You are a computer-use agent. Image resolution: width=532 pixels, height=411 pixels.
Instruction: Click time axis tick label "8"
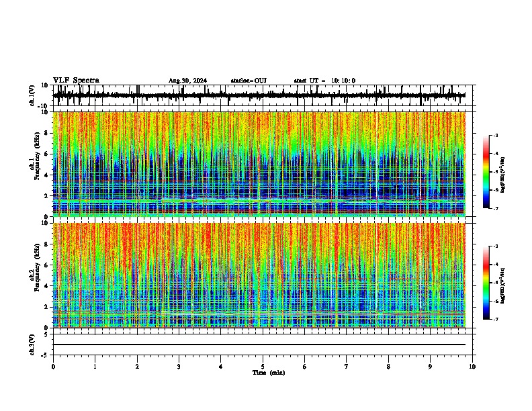coord(388,367)
